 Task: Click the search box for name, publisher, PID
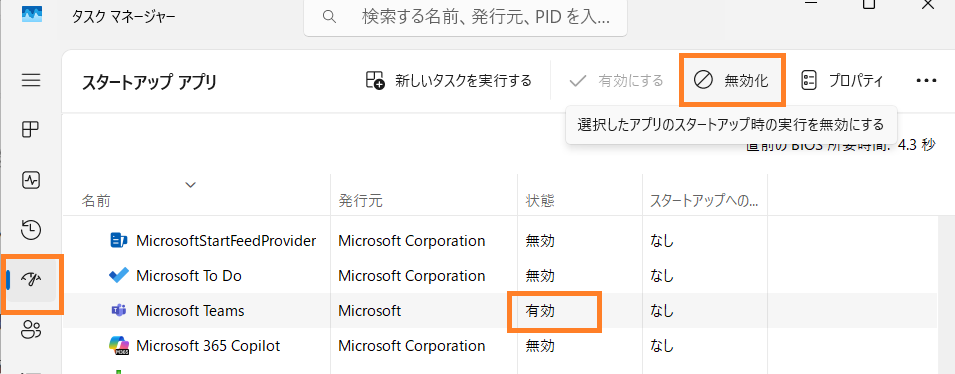click(465, 16)
